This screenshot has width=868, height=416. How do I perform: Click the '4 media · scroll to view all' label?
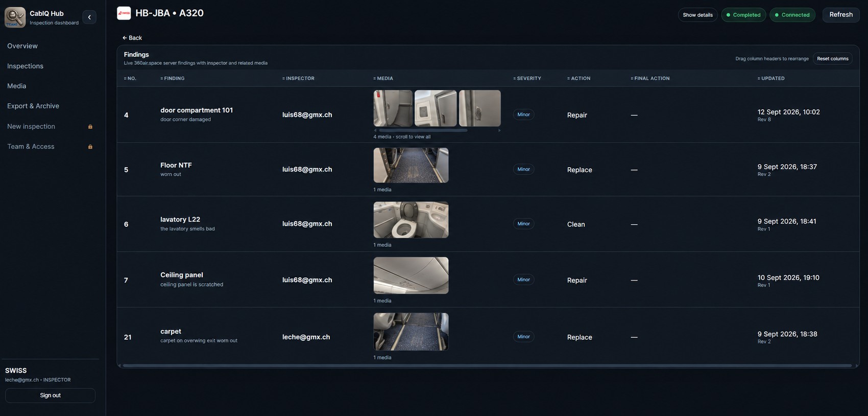[x=402, y=137]
